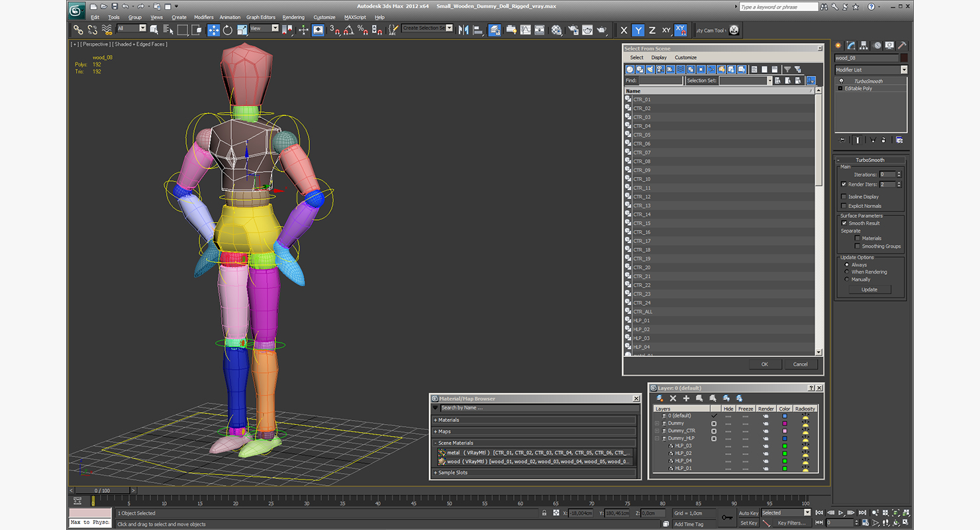Enable Explicit Normals checkbox

844,206
